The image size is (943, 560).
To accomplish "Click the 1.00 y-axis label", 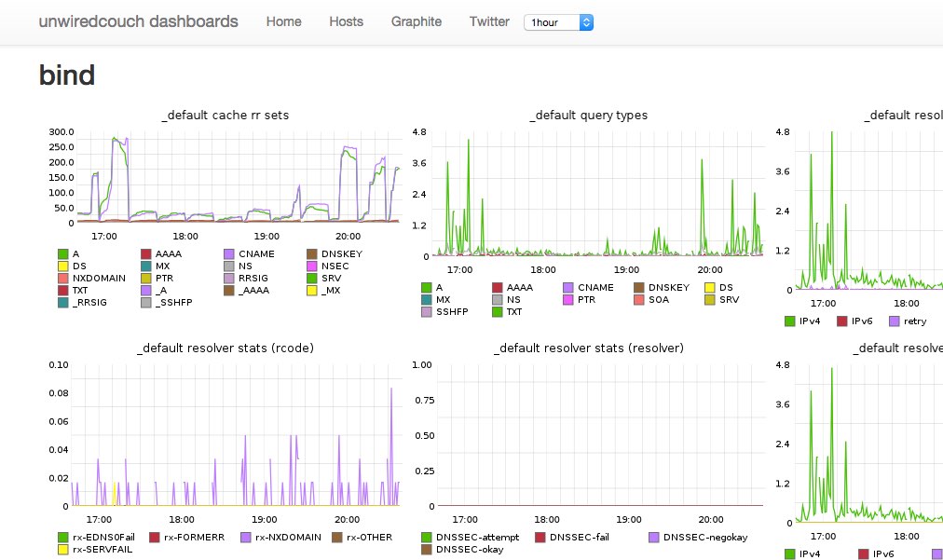I will pos(422,364).
